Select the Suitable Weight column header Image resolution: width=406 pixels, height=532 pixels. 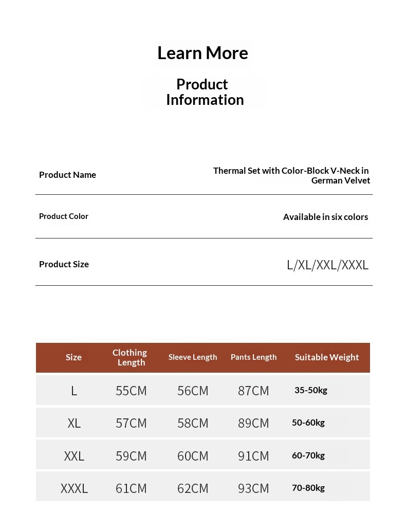click(x=327, y=357)
